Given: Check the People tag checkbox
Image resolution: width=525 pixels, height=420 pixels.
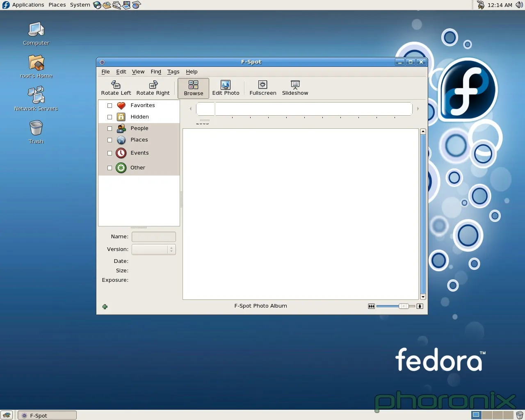Looking at the screenshot, I should (x=110, y=128).
